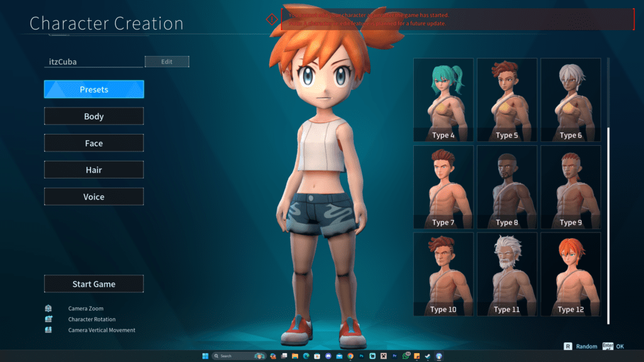Viewport: 644px width, 362px height.
Task: Go to the Voice section
Action: click(94, 197)
